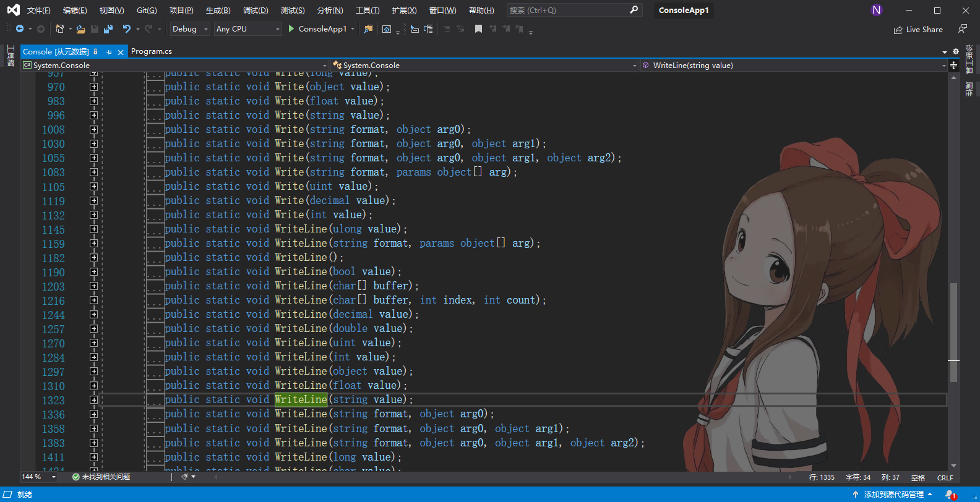Click Uncomment Selected Lines icon

coord(460,29)
